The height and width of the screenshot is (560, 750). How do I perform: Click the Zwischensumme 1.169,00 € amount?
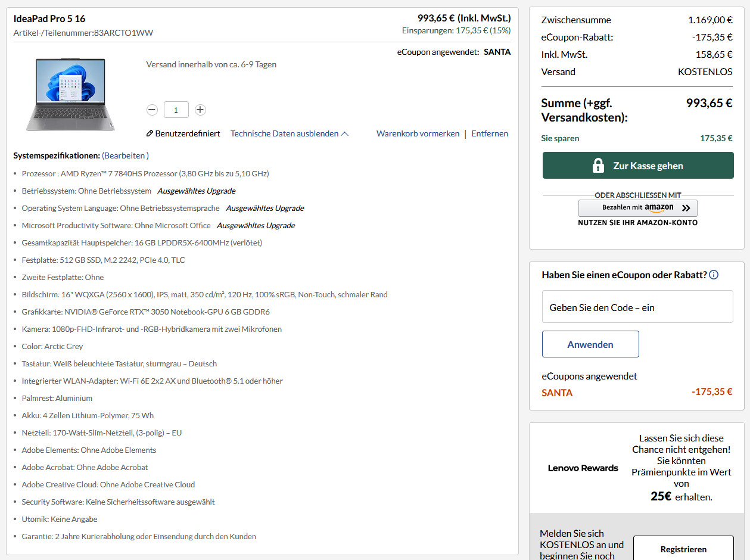coord(710,20)
